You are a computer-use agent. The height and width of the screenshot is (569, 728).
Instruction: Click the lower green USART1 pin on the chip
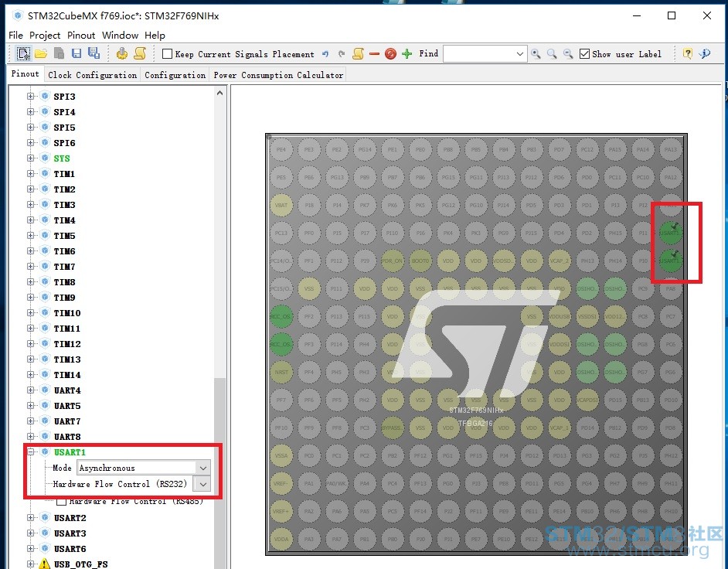pos(671,260)
